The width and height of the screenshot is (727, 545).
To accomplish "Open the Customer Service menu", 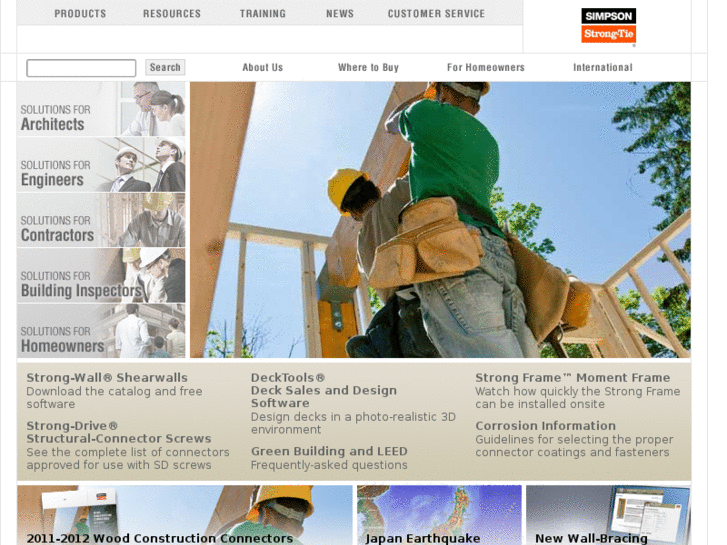I will (436, 14).
